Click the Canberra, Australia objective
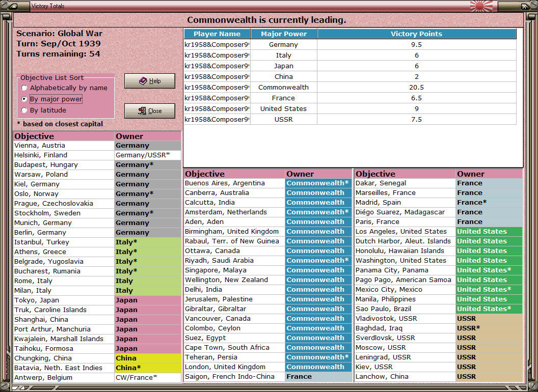This screenshot has width=538, height=392. pos(234,193)
